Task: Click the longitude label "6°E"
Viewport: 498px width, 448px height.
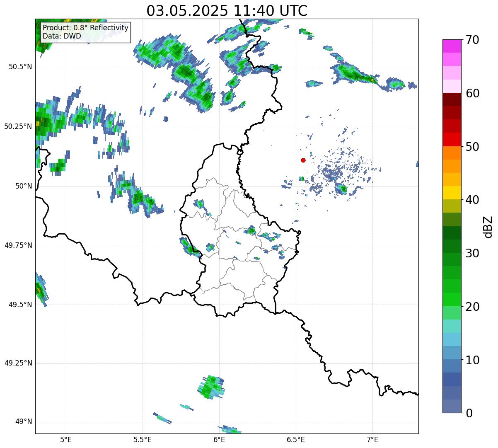Action: click(x=219, y=439)
